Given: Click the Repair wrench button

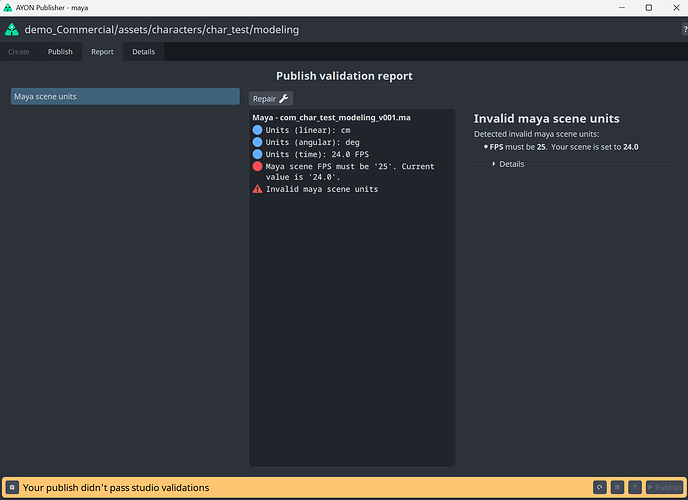Looking at the screenshot, I should coord(270,99).
